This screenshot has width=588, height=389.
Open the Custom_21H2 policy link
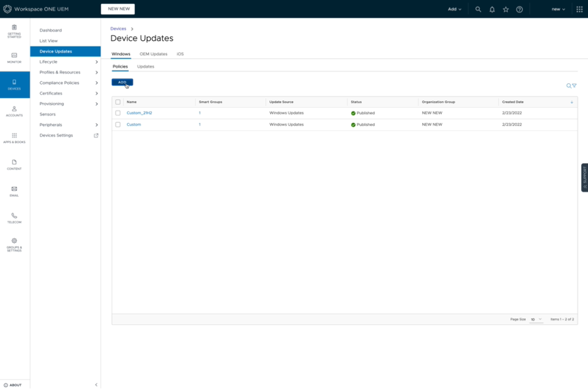tap(139, 113)
